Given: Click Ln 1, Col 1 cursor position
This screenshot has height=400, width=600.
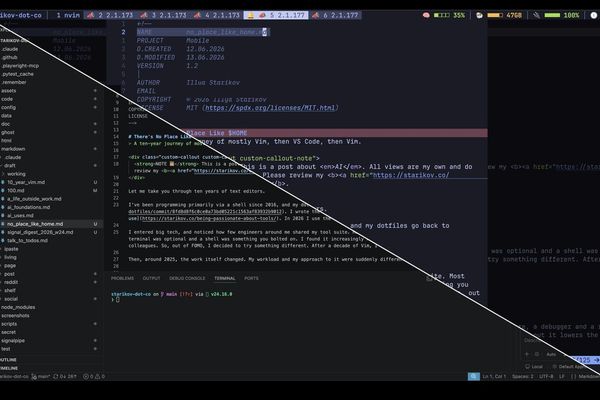Looking at the screenshot, I should pos(494,377).
